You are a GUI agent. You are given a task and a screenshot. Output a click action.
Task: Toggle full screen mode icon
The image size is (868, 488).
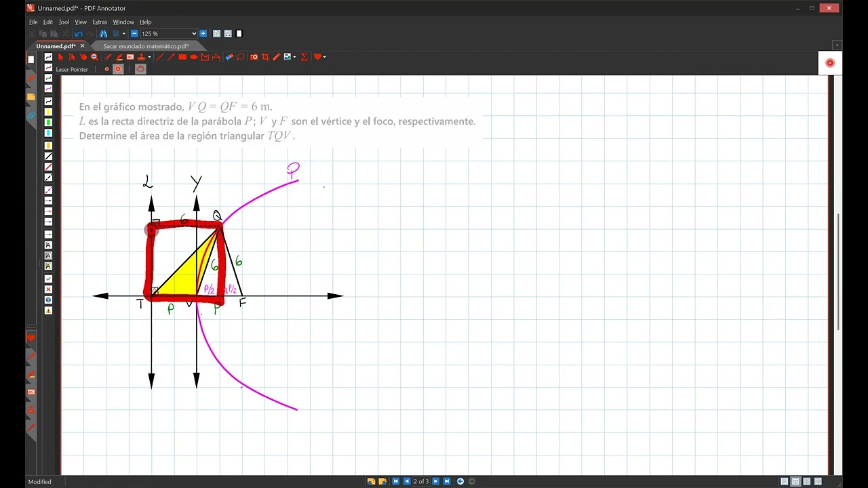pos(239,33)
